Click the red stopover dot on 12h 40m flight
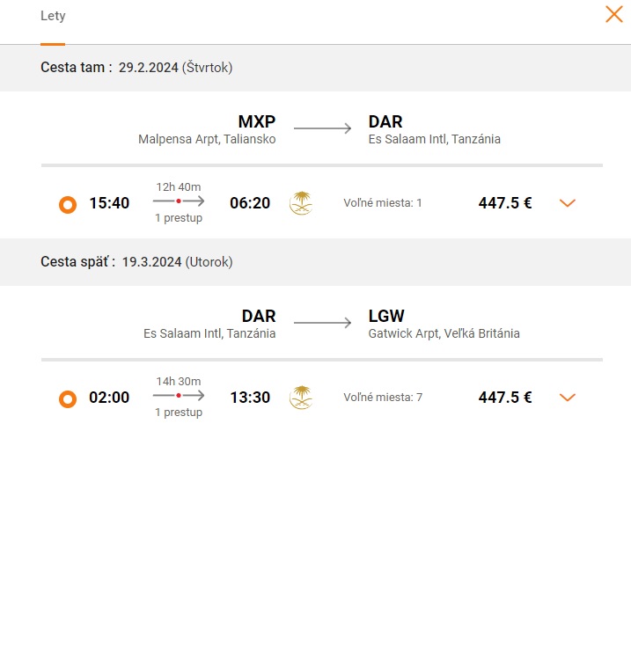 179,201
